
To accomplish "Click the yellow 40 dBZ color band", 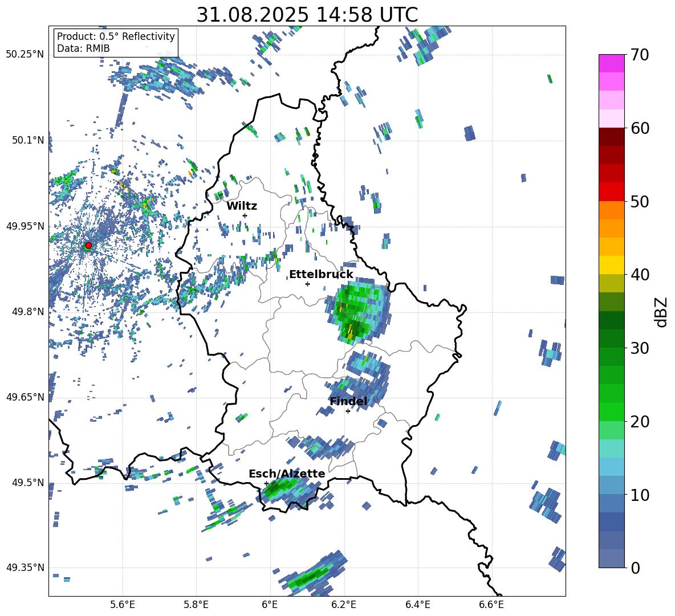I will point(611,266).
